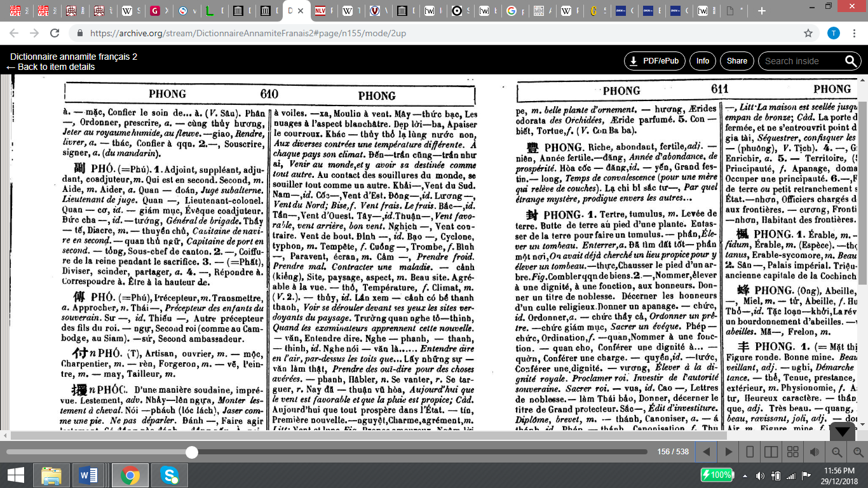Click the PDF/ePub download button
The image size is (868, 488).
coord(656,61)
